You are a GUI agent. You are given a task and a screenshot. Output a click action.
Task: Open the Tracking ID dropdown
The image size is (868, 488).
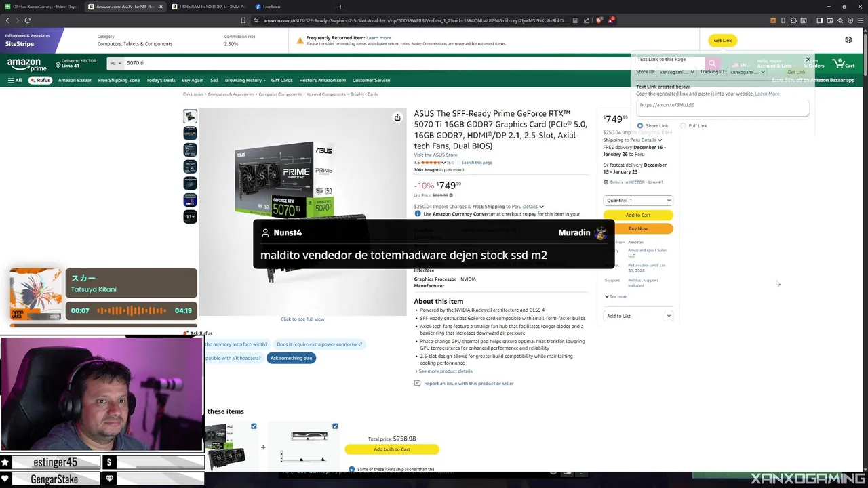pos(747,72)
